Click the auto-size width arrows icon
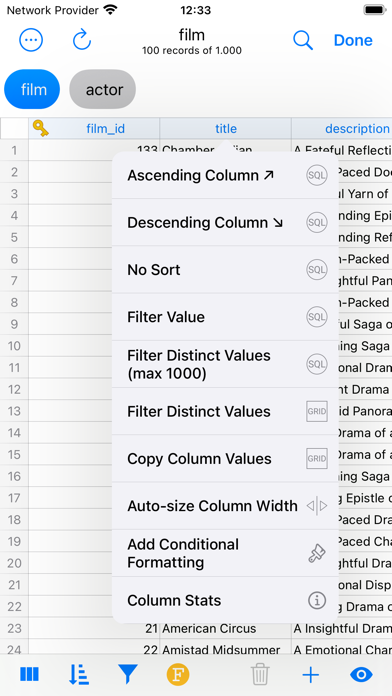Screen dimensions: 392x696 317,506
